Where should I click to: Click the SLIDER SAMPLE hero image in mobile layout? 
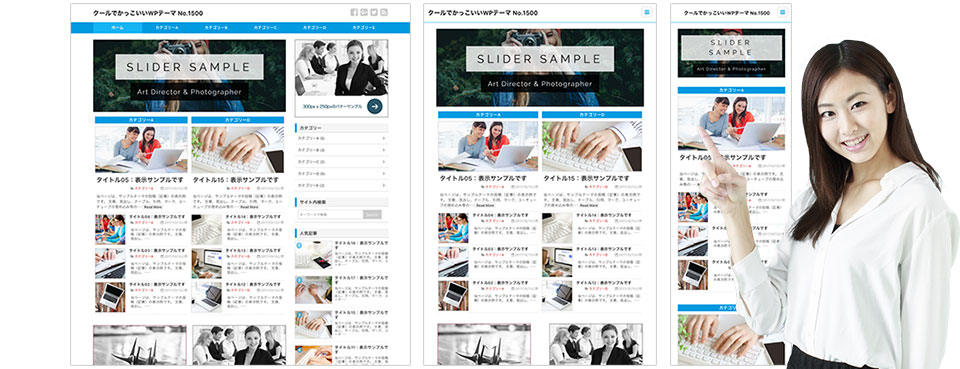(731, 53)
